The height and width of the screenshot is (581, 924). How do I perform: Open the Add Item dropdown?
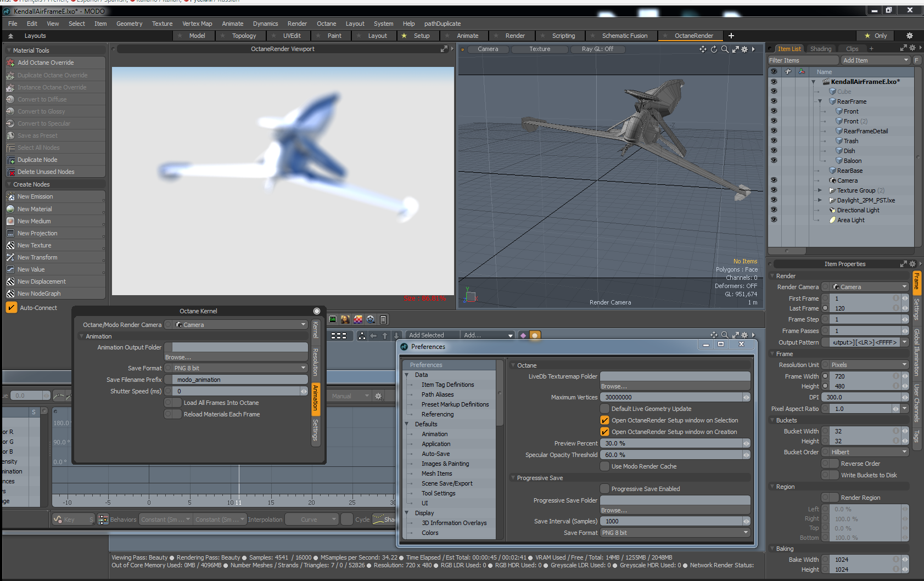(x=876, y=60)
